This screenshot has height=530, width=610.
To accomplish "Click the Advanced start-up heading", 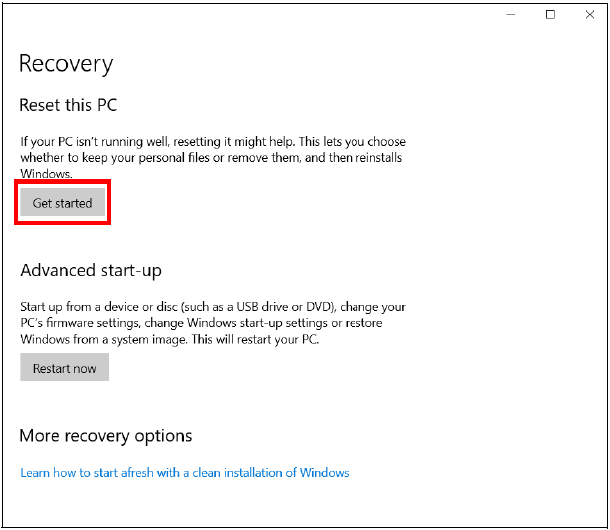I will pos(91,270).
